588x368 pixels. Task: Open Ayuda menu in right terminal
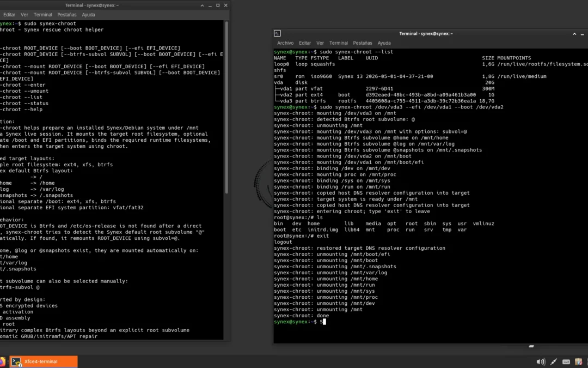click(384, 43)
